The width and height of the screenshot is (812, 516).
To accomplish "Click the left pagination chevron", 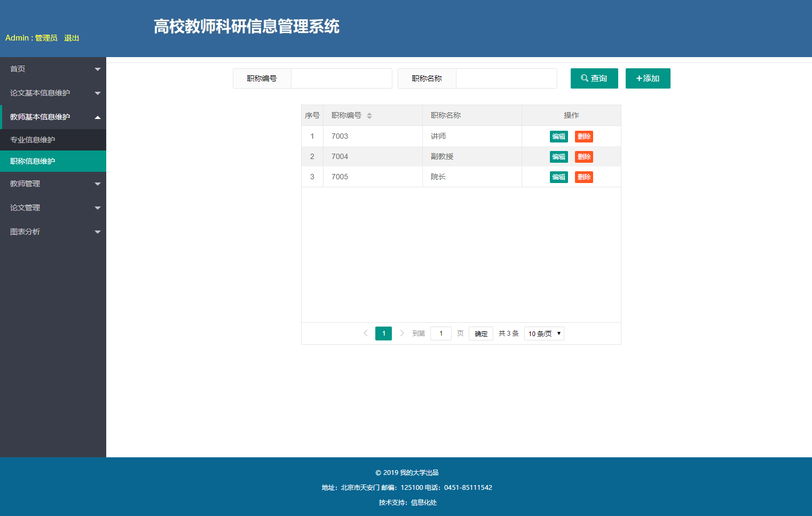I will point(365,333).
